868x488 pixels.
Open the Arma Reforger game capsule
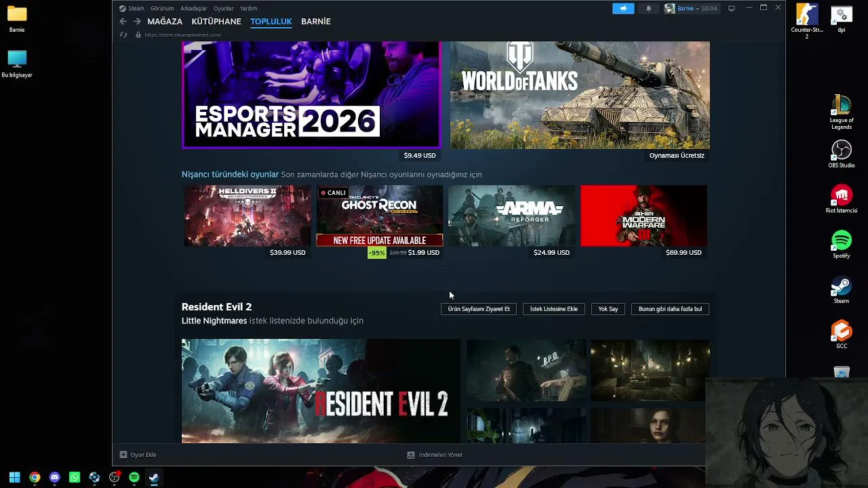[511, 216]
